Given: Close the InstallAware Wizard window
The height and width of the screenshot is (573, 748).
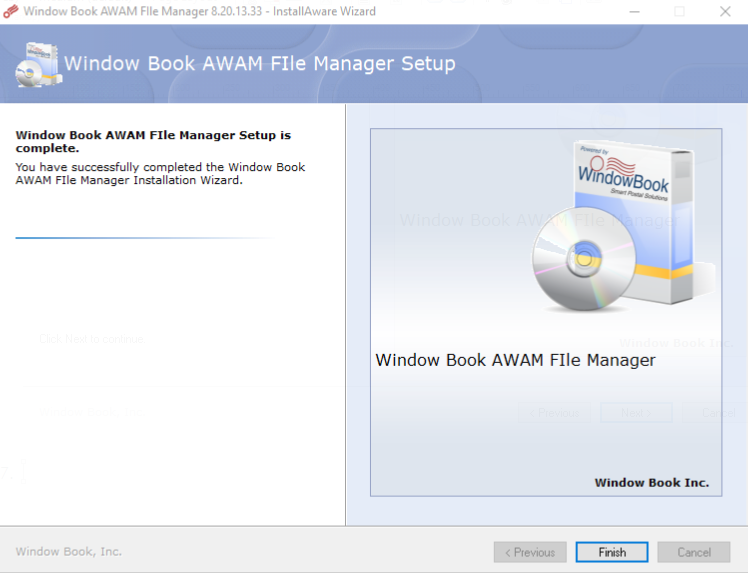Looking at the screenshot, I should pos(725,11).
